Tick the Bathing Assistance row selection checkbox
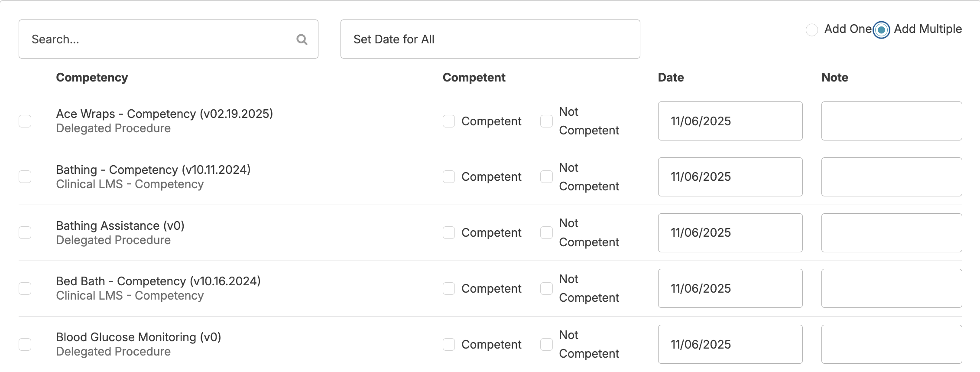The width and height of the screenshot is (980, 372). [25, 233]
